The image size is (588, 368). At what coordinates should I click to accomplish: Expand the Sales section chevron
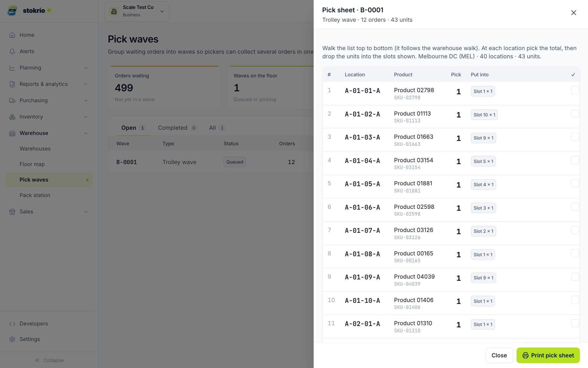pyautogui.click(x=86, y=212)
